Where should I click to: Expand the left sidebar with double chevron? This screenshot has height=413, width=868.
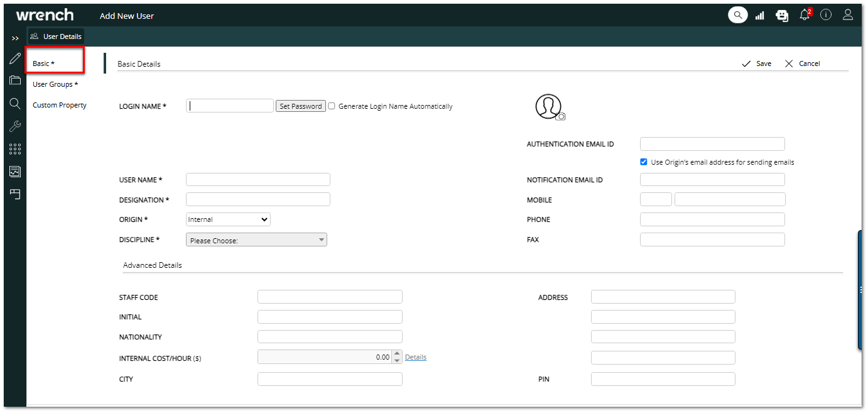(x=15, y=38)
